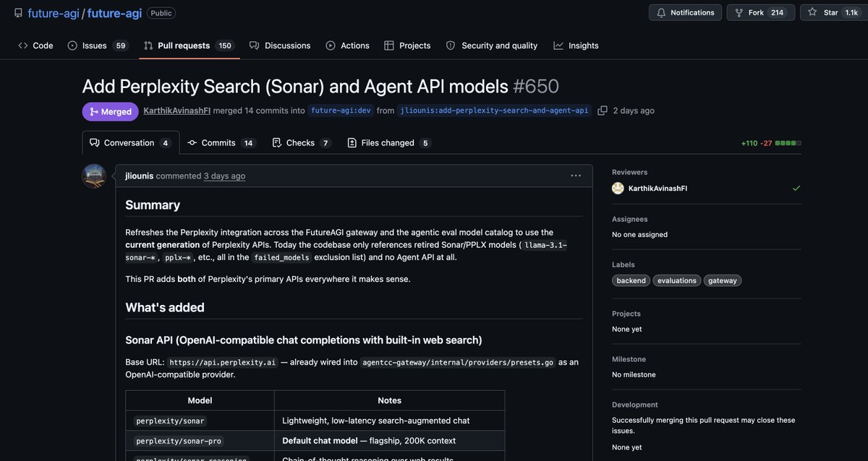Open the jliounis:add-perplexity-search-and-agent-api branch link
868x461 pixels.
[494, 111]
